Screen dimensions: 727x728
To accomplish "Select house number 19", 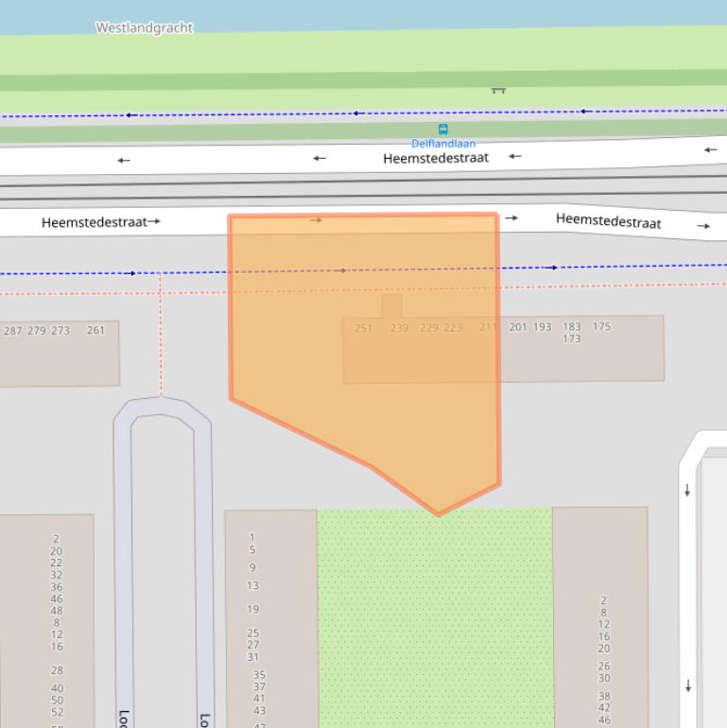I will click(252, 610).
